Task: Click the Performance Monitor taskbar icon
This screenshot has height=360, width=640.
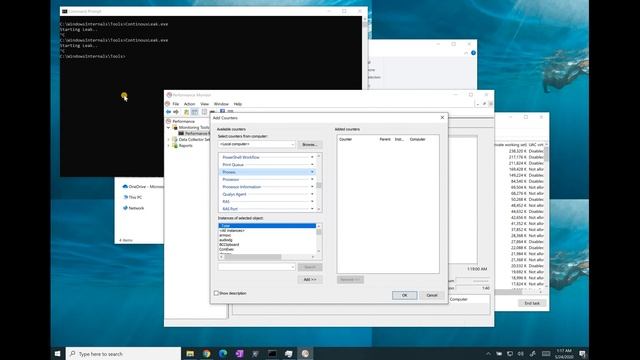Action: pos(305,353)
